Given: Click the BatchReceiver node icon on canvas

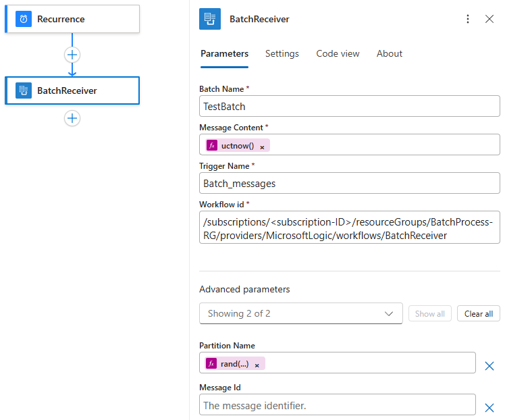Looking at the screenshot, I should [x=24, y=90].
